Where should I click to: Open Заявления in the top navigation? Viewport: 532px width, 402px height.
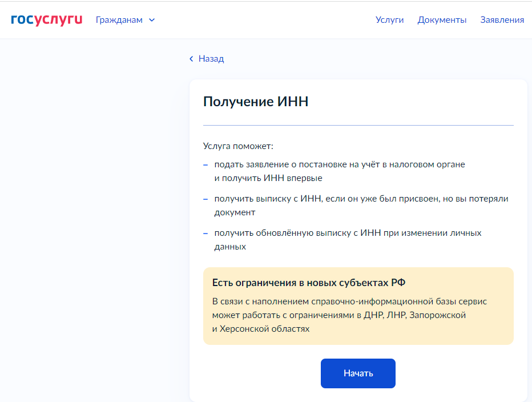click(502, 20)
